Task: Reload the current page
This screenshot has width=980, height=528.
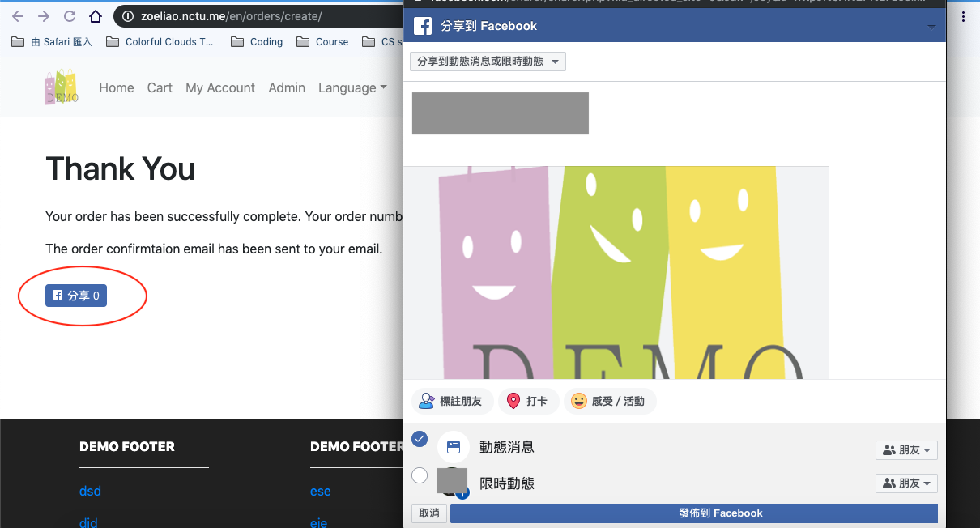Action: pyautogui.click(x=70, y=16)
